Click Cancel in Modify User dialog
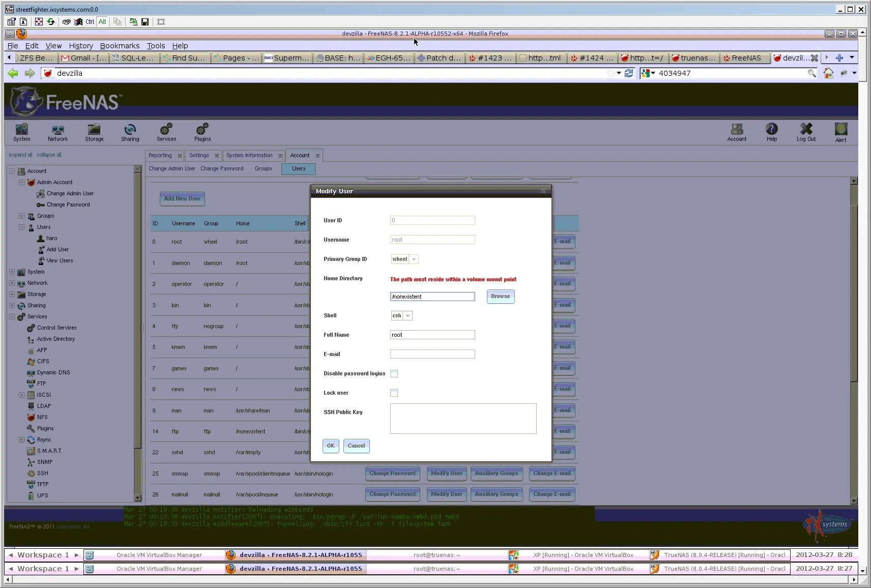 point(356,446)
